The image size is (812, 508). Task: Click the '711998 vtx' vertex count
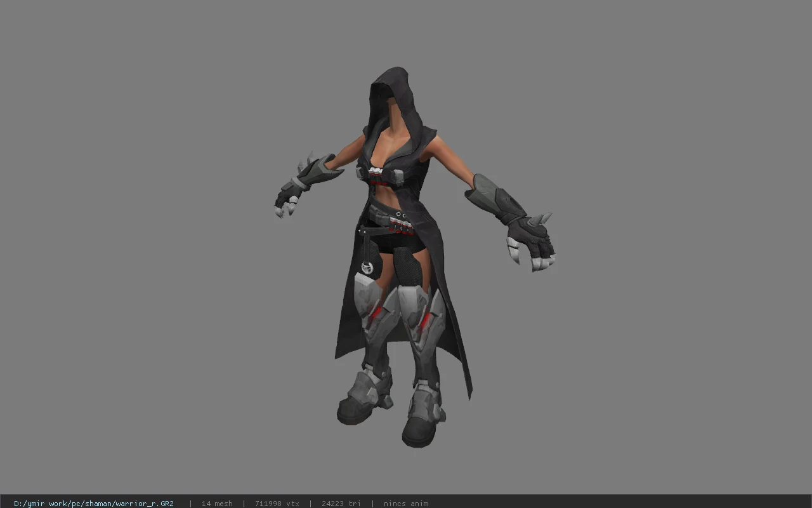277,504
